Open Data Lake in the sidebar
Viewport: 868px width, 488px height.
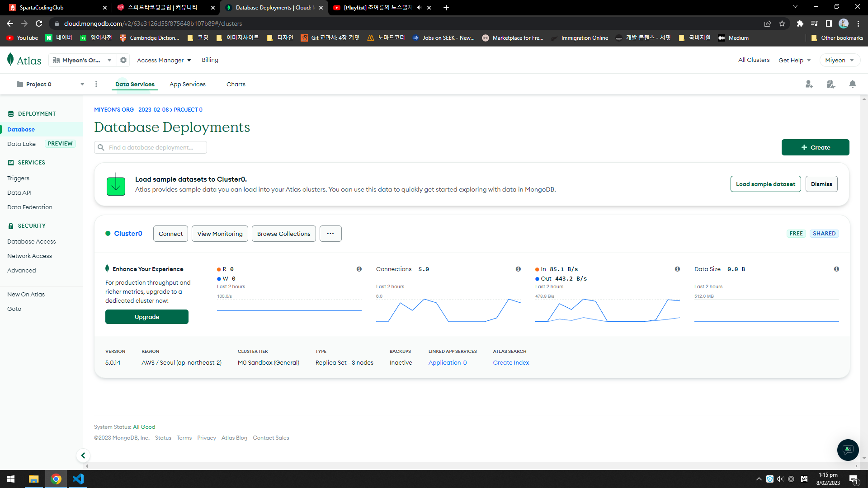[21, 144]
